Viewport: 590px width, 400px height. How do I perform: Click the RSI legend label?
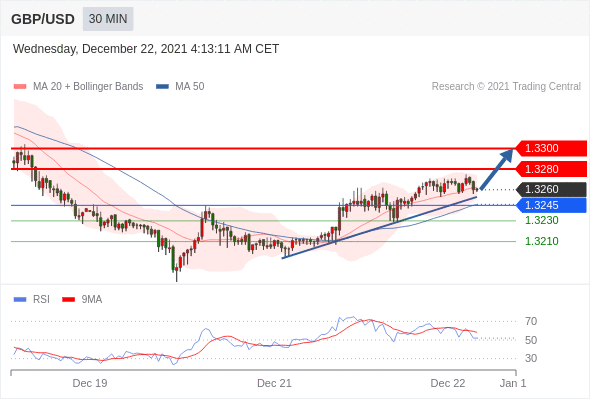41,300
